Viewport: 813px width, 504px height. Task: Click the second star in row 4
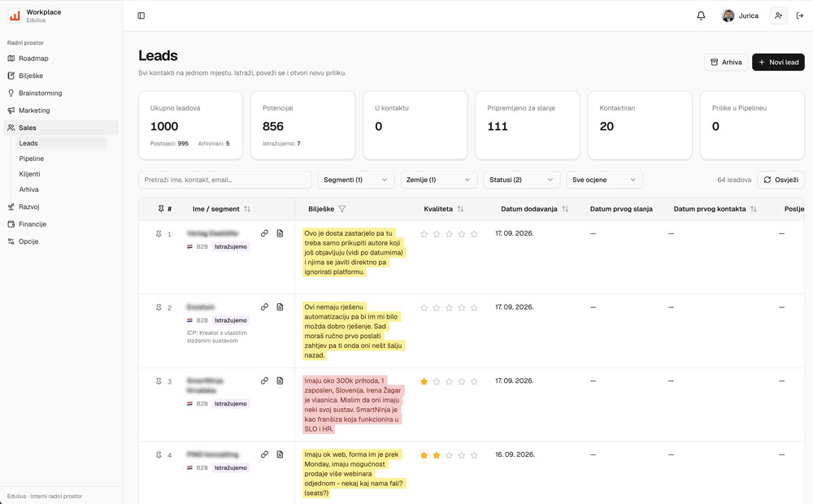click(x=437, y=455)
